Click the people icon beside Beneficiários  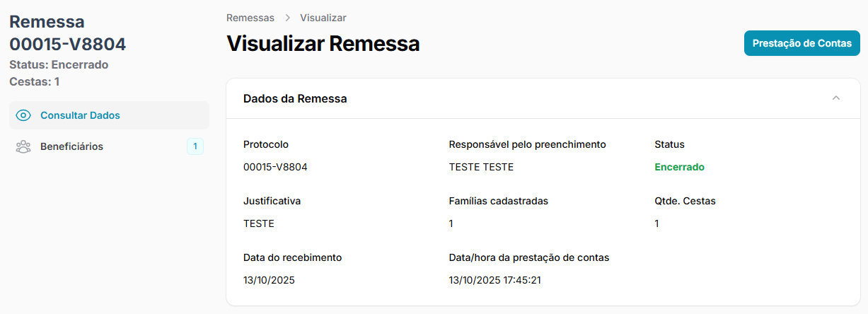[x=23, y=147]
